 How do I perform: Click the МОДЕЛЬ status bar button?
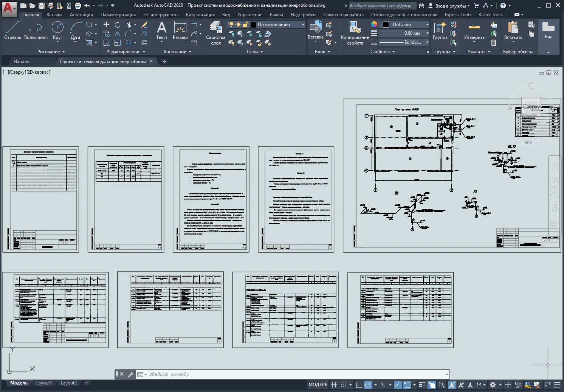(x=318, y=385)
